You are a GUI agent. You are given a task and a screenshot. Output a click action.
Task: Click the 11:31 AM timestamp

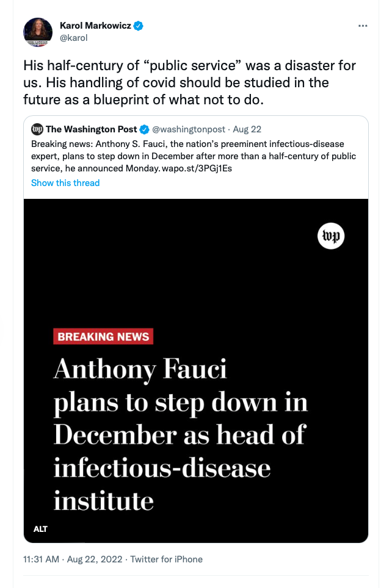40,559
